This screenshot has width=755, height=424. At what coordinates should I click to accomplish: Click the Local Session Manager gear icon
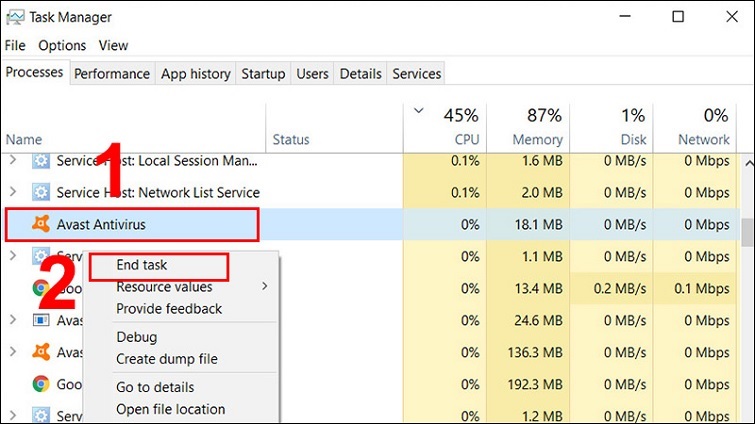point(41,160)
